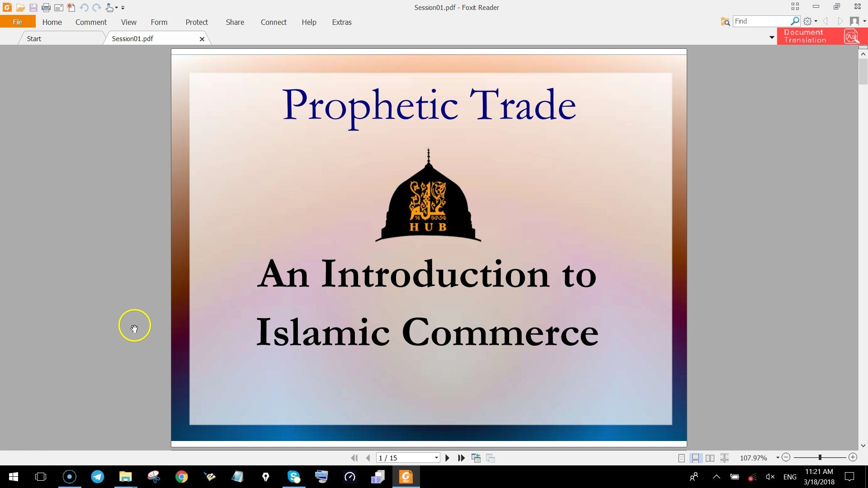The height and width of the screenshot is (488, 868).
Task: Toggle continuous page view mode
Action: pos(695,458)
